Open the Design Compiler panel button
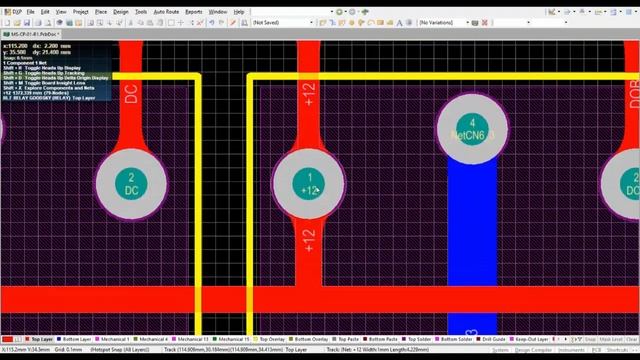 [x=533, y=350]
